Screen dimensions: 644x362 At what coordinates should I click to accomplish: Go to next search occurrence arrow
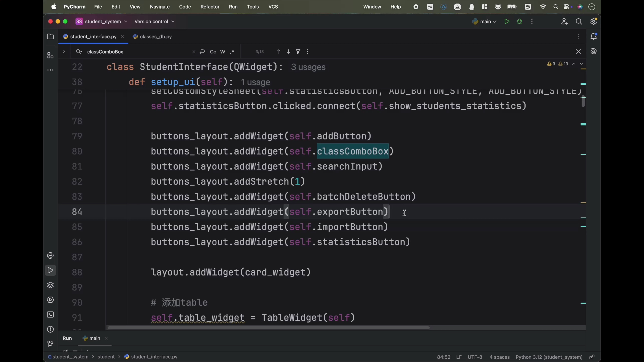point(288,52)
